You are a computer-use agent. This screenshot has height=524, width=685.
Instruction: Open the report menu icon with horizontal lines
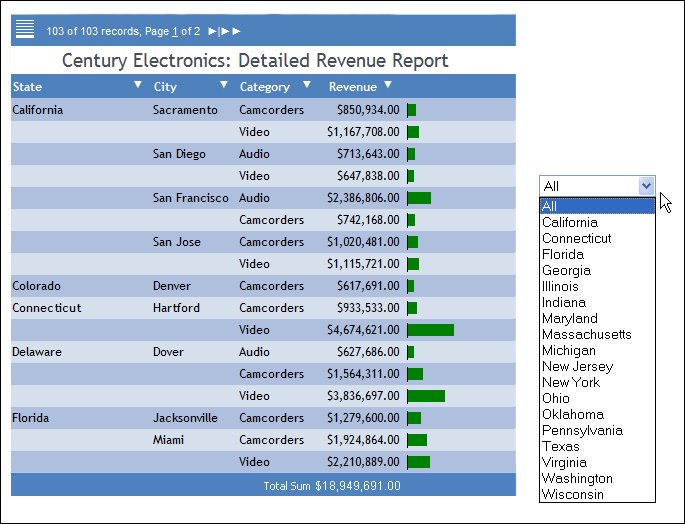(25, 30)
